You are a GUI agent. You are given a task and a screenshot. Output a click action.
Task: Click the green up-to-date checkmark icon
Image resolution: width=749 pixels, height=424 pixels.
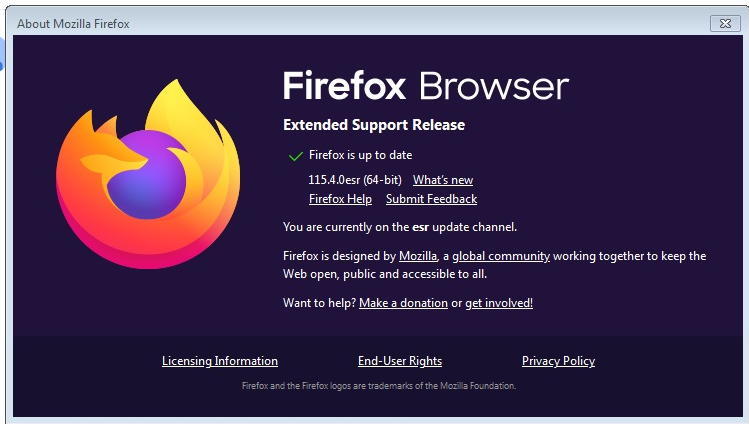(296, 156)
